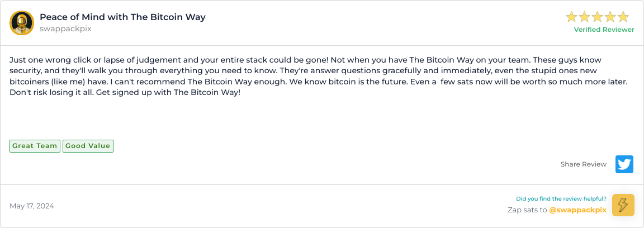Image resolution: width=644 pixels, height=228 pixels.
Task: Open the "Peace of Mind" review title
Action: [x=122, y=17]
